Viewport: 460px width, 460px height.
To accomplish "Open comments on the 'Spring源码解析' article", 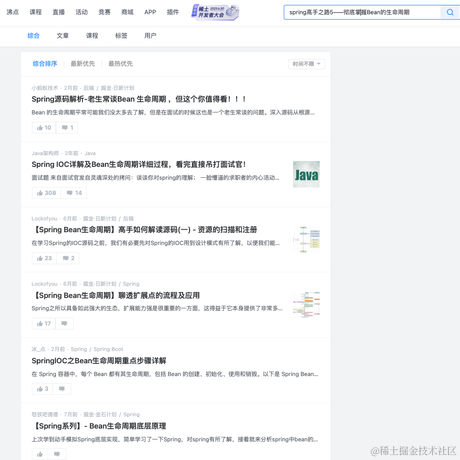I will (x=67, y=128).
